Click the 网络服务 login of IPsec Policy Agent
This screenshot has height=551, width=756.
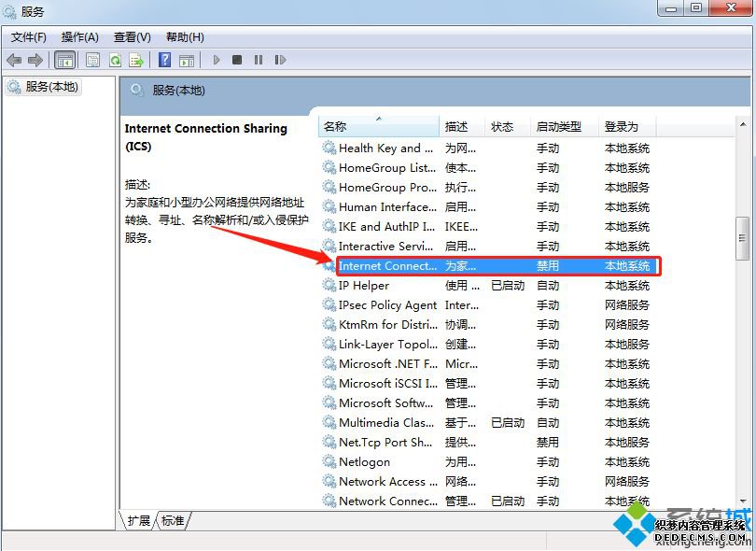pyautogui.click(x=627, y=305)
